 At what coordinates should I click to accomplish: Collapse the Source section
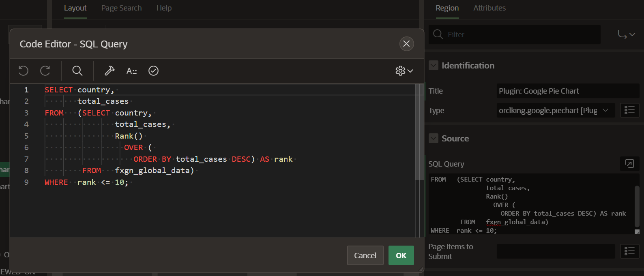[434, 138]
